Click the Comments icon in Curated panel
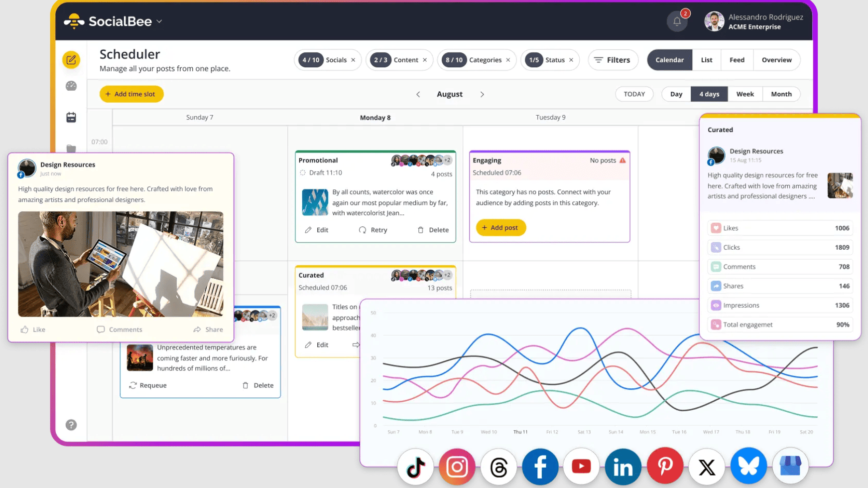868x488 pixels. click(x=716, y=267)
